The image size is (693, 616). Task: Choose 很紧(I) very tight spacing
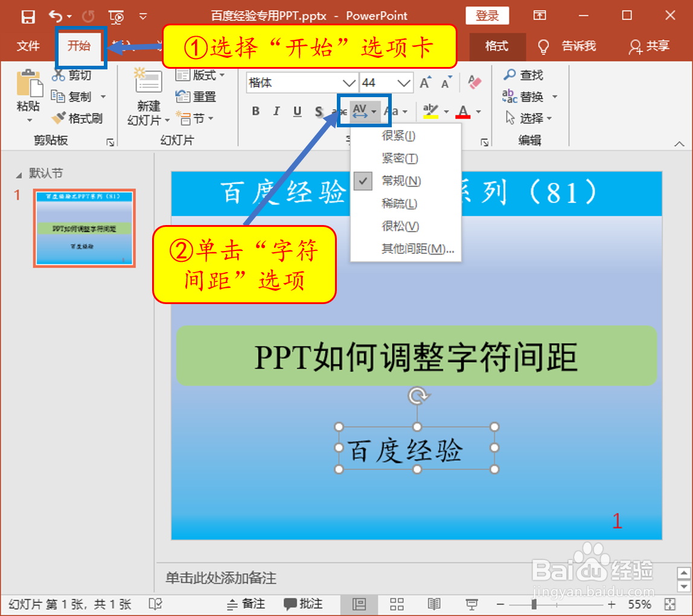[406, 136]
